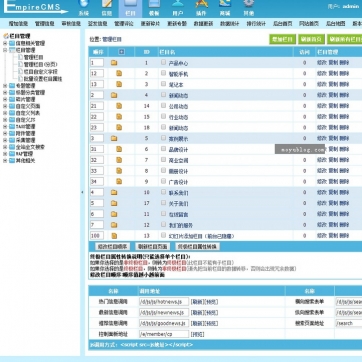Open 批量设置栏目属性 in sidebar tree
362x362 pixels.
(43, 79)
